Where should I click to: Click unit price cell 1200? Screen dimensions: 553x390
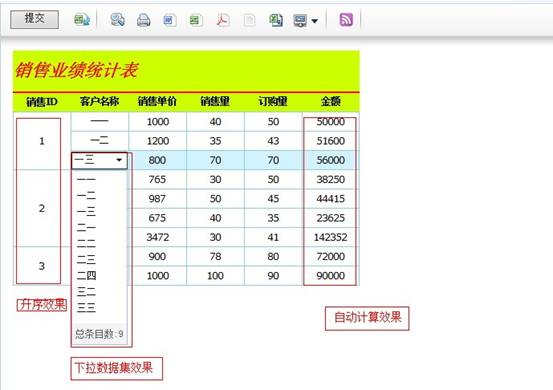pyautogui.click(x=158, y=141)
